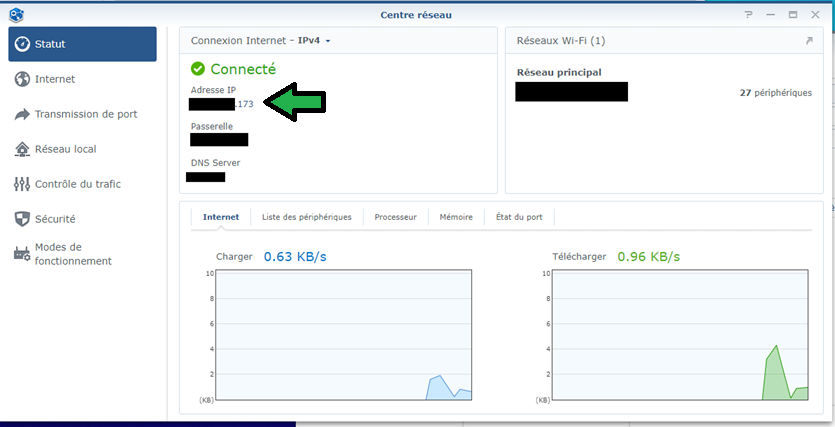Click the Wi-Fi panel expand arrow icon

(809, 40)
